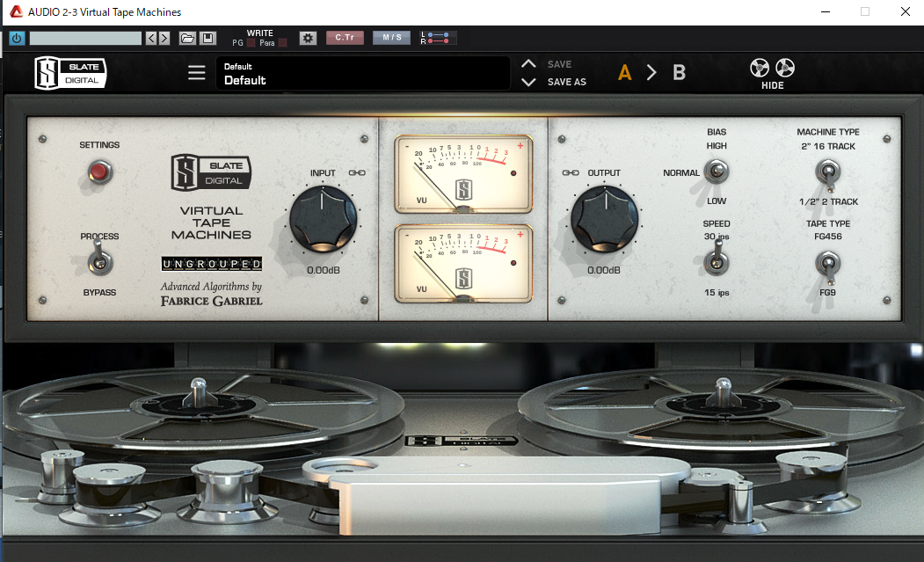Toggle the link icon beside OUTPUT
The width and height of the screenshot is (924, 562).
[571, 172]
